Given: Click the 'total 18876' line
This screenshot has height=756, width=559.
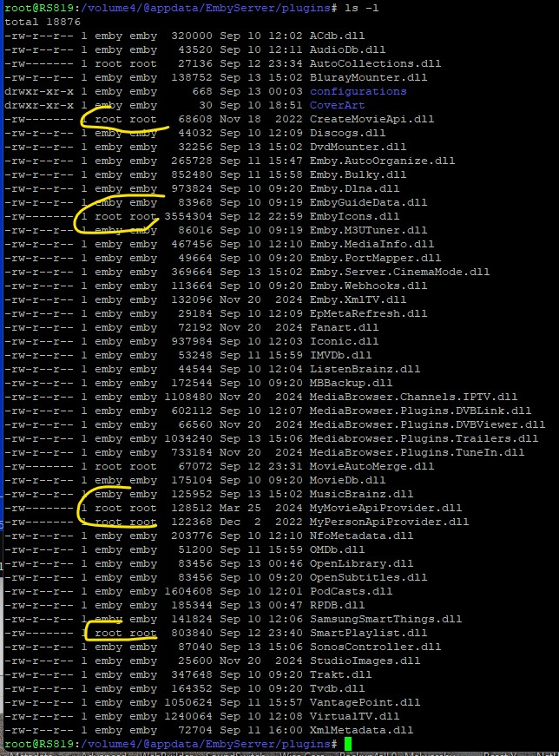Looking at the screenshot, I should tap(43, 22).
